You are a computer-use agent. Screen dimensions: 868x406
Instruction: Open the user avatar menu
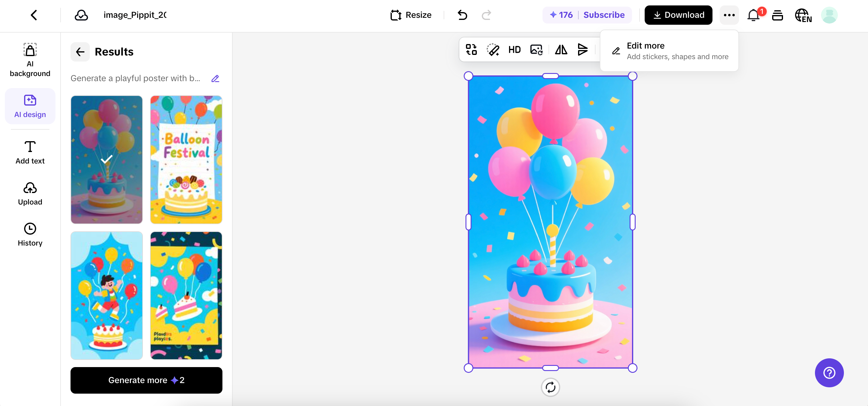tap(829, 15)
